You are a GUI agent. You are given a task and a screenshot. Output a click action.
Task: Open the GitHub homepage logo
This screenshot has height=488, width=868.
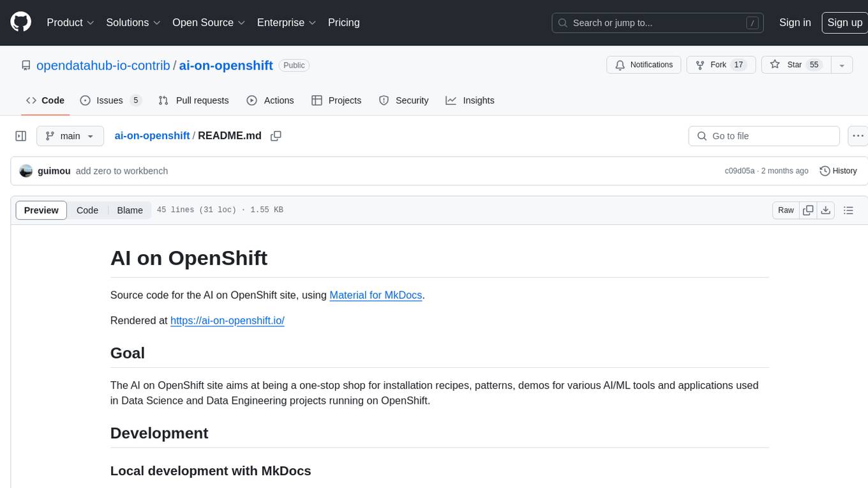(x=20, y=22)
